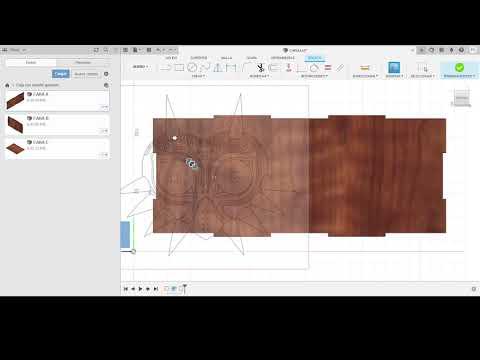480x360 pixels.
Task: Select the Rectangle sketch tool
Action: click(x=179, y=68)
